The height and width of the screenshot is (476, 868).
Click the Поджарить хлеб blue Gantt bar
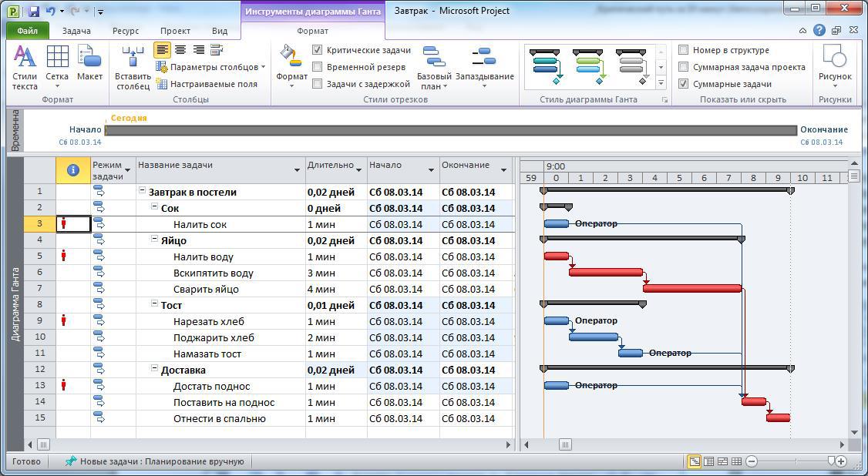(x=594, y=337)
